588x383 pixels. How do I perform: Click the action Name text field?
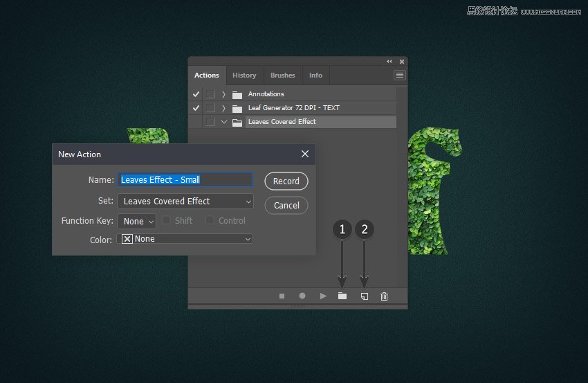click(x=185, y=180)
